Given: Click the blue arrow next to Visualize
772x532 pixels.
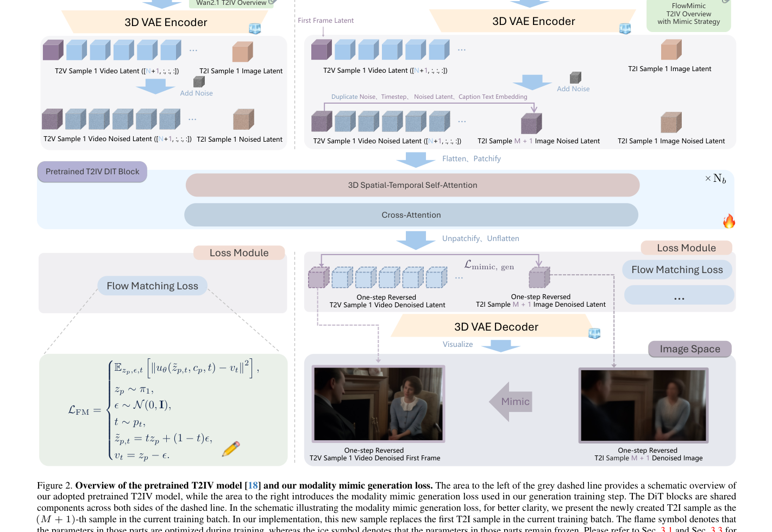Looking at the screenshot, I should pyautogui.click(x=501, y=346).
